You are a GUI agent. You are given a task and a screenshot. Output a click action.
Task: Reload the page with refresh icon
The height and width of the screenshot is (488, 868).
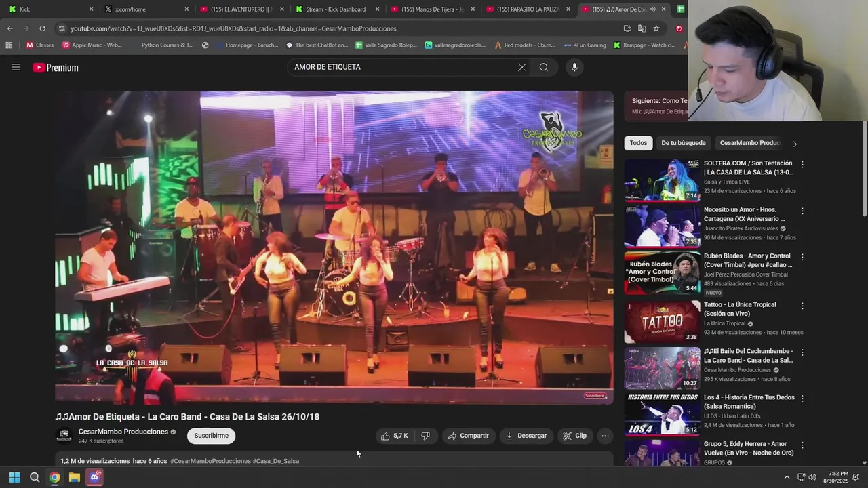(x=42, y=28)
